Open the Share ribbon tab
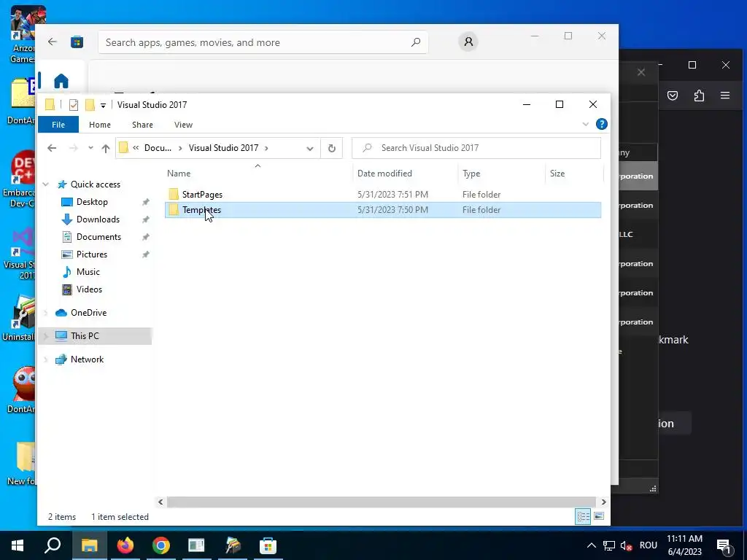The image size is (747, 560). click(x=142, y=125)
